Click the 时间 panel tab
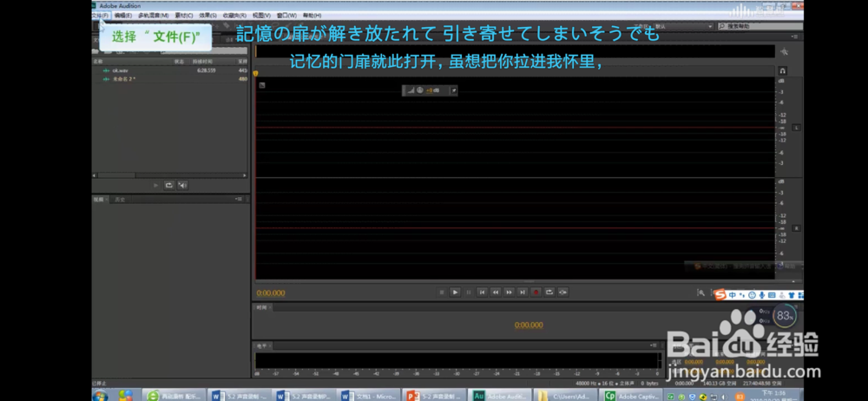Screen dimensions: 868x401 (x=261, y=307)
